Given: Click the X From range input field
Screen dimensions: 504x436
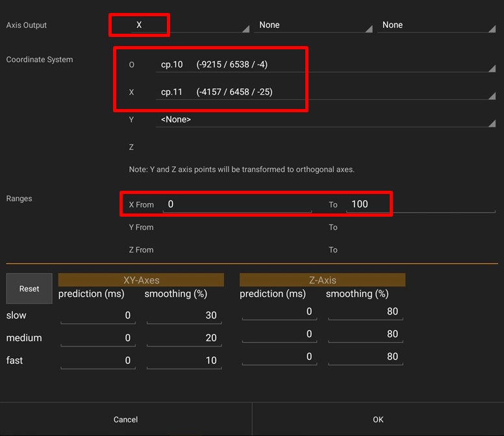Looking at the screenshot, I should click(227, 204).
